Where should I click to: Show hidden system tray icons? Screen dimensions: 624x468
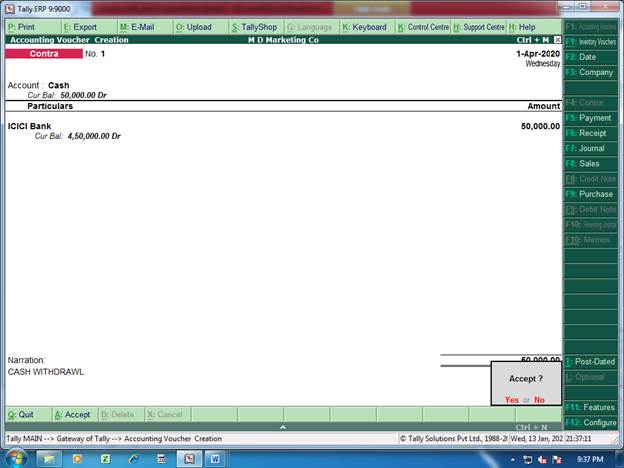[513, 460]
